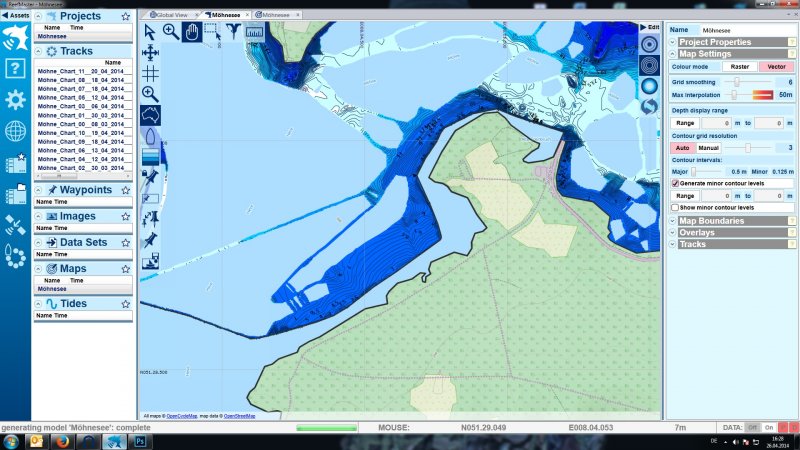Open the OpenStreetMap attribution link

tap(239, 416)
